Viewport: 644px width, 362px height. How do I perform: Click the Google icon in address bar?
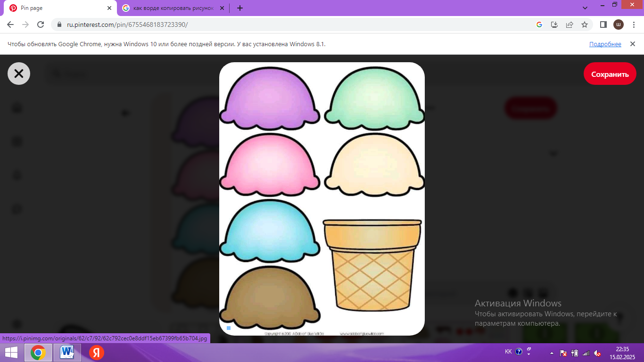(x=539, y=25)
